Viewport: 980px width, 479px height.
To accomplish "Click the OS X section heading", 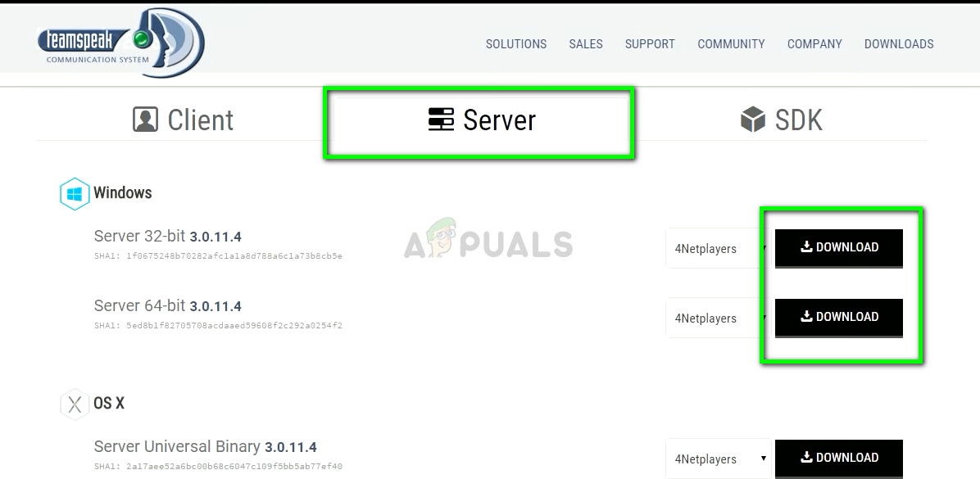I will (x=109, y=404).
